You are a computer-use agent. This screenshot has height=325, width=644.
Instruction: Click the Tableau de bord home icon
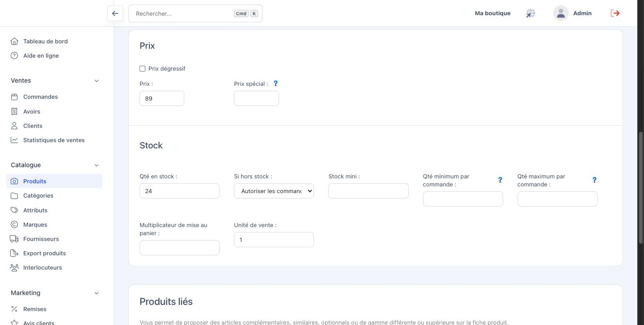(x=14, y=41)
